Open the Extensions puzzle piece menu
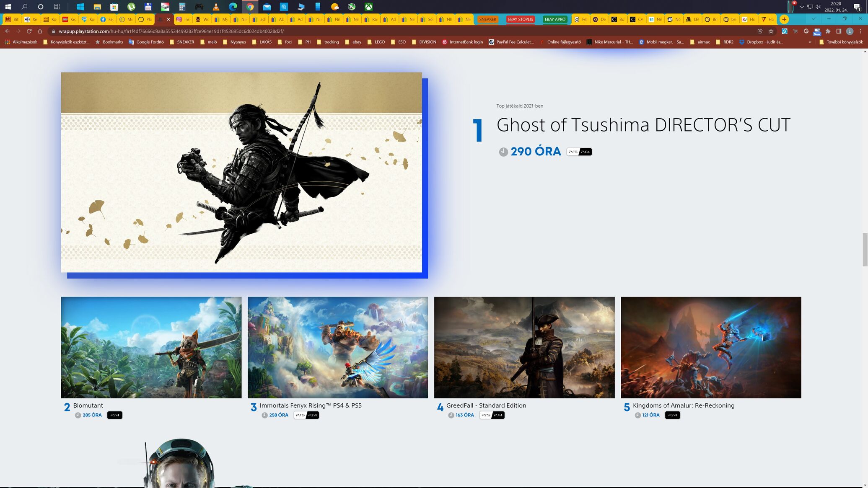This screenshot has height=488, width=868. click(828, 31)
